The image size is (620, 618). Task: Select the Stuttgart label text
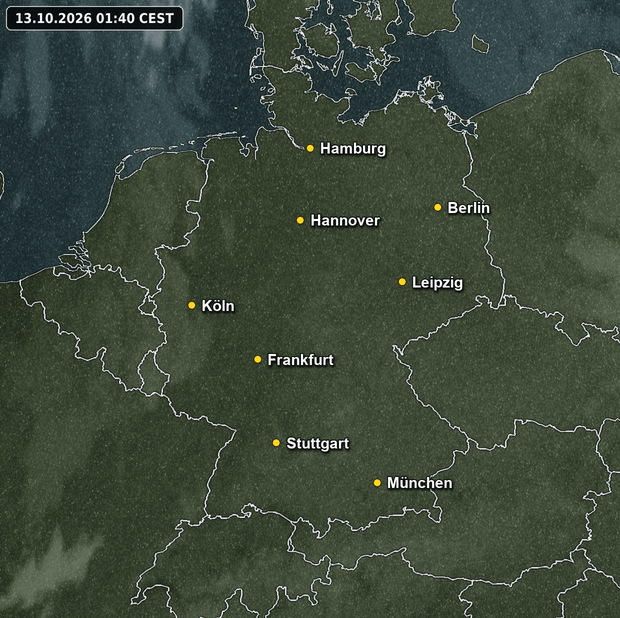[318, 444]
